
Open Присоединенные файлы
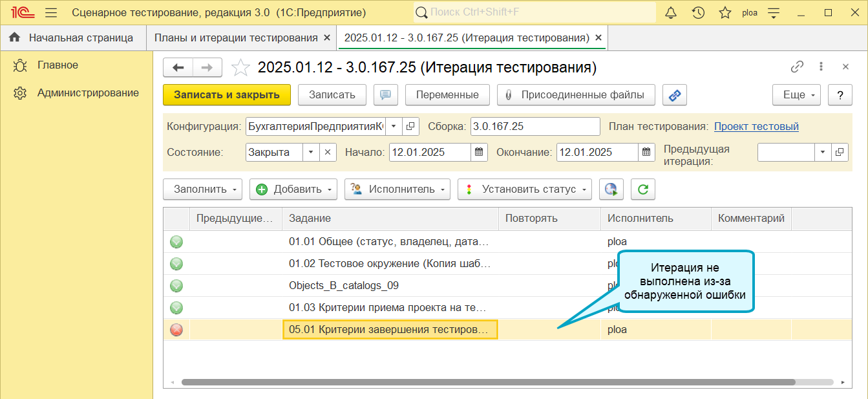point(576,94)
